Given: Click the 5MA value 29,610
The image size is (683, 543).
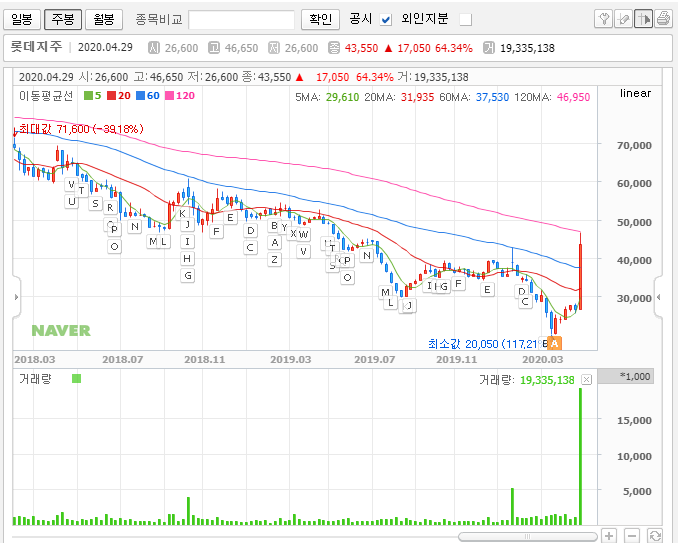Looking at the screenshot, I should (342, 97).
